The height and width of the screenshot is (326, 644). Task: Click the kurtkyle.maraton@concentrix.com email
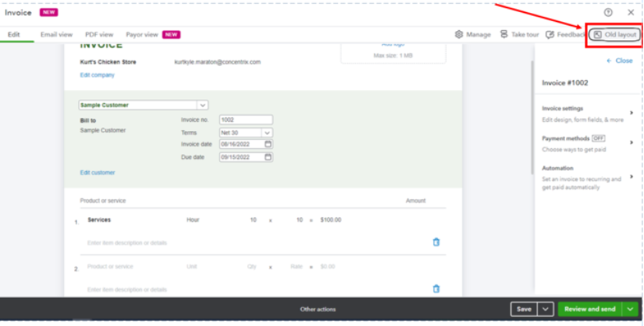217,62
